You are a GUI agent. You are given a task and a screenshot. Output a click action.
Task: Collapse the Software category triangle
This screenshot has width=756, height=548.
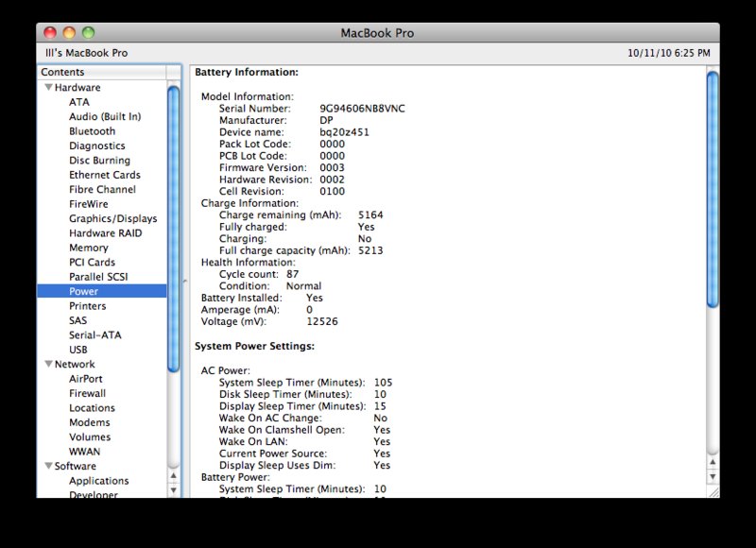48,466
